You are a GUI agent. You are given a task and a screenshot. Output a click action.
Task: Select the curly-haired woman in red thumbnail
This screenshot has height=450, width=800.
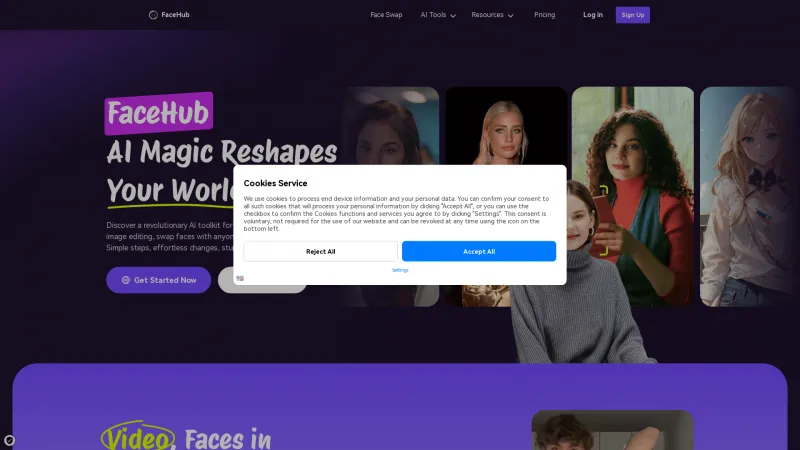tap(633, 196)
